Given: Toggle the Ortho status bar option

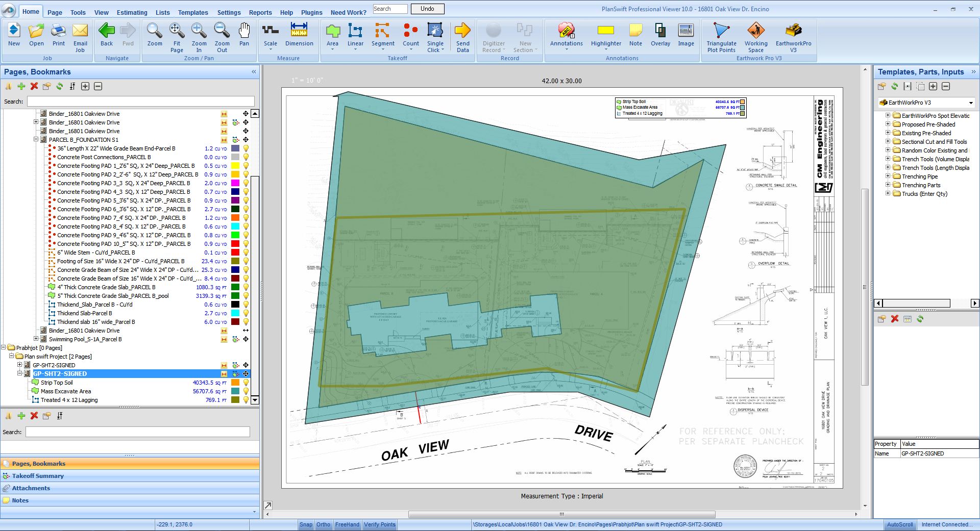Looking at the screenshot, I should (x=323, y=524).
